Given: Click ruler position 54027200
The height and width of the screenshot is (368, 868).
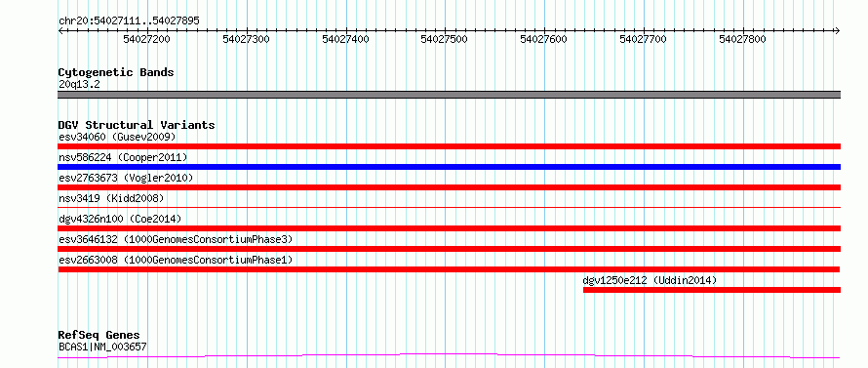Looking at the screenshot, I should tap(146, 39).
